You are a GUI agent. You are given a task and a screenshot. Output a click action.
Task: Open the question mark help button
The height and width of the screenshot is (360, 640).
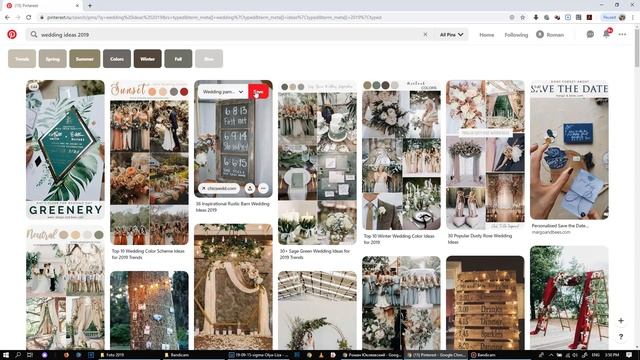(621, 337)
